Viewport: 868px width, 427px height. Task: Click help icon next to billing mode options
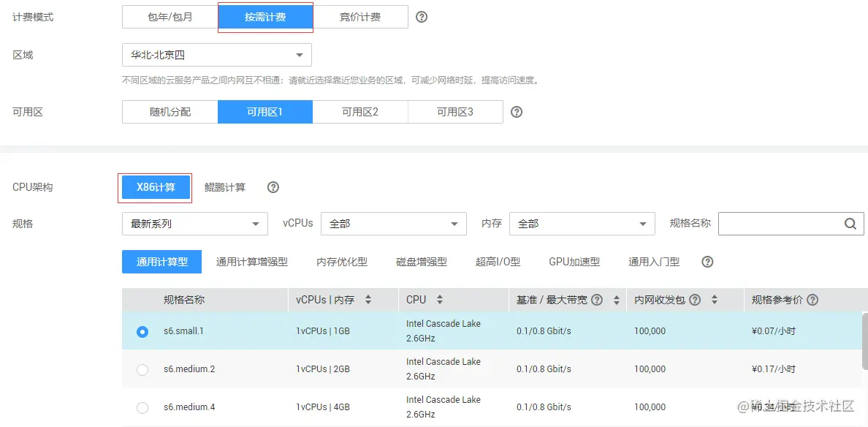pos(422,17)
